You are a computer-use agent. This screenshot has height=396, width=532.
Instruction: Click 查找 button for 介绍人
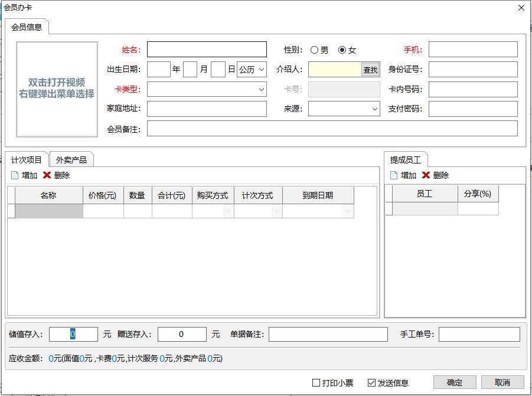[370, 70]
